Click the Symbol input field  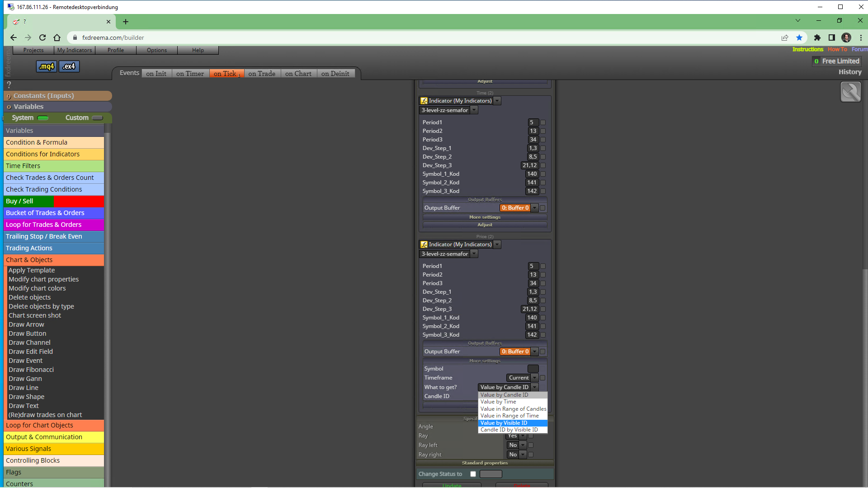(x=533, y=369)
